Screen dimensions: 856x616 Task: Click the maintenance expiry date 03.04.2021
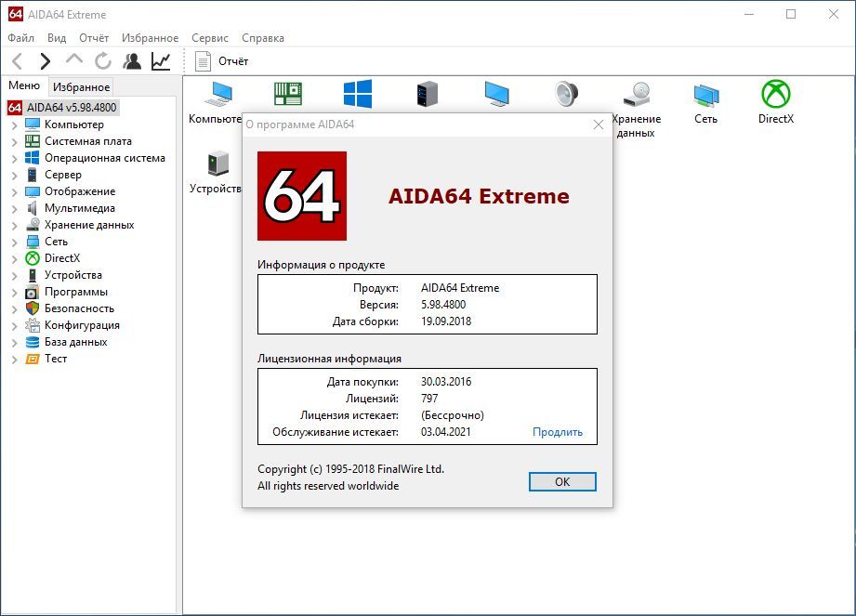(x=445, y=432)
